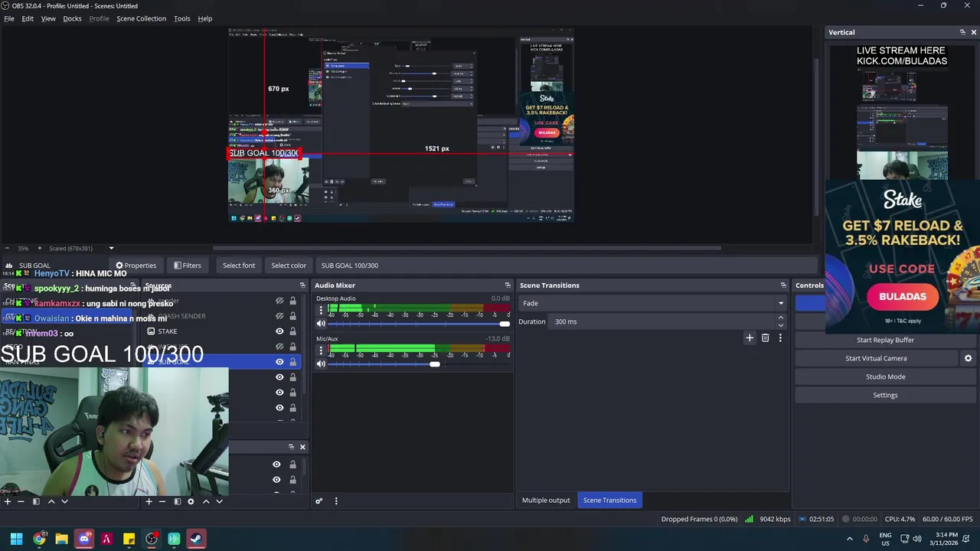Open the preview scaling dropdown arrow
Viewport: 980px width, 551px height.
click(111, 248)
